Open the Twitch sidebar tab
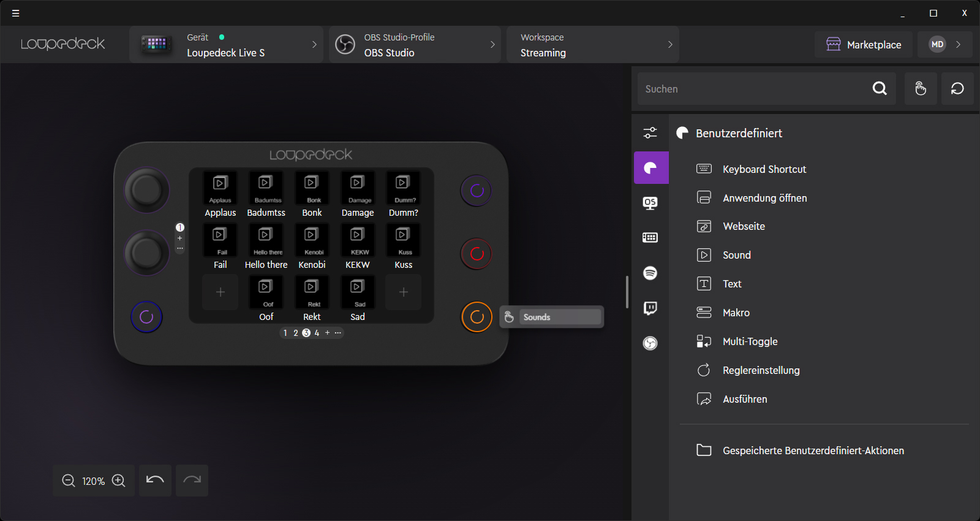The height and width of the screenshot is (521, 980). 650,308
